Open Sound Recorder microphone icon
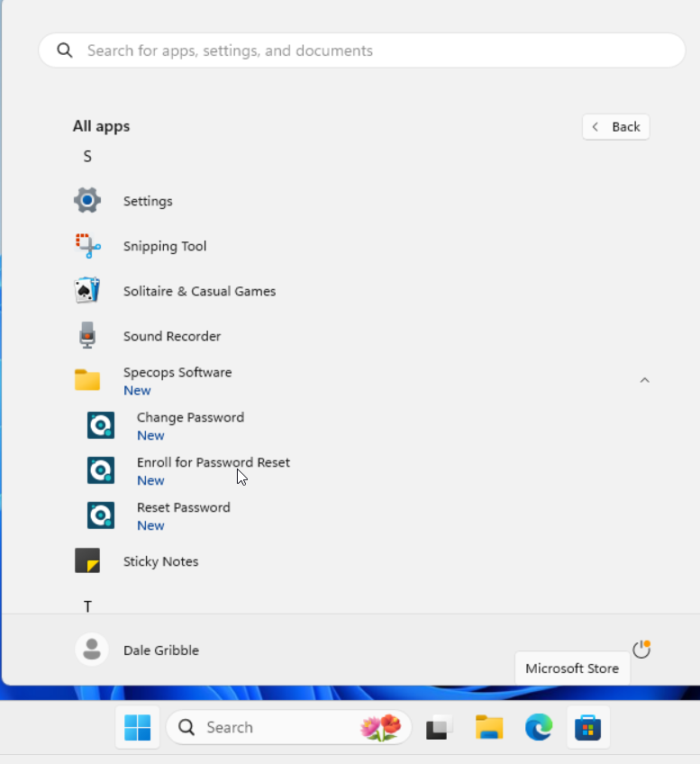The height and width of the screenshot is (764, 700). [87, 335]
